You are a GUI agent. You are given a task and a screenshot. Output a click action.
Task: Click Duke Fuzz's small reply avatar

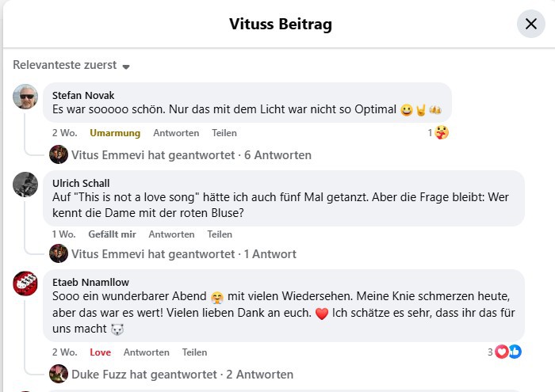point(59,374)
